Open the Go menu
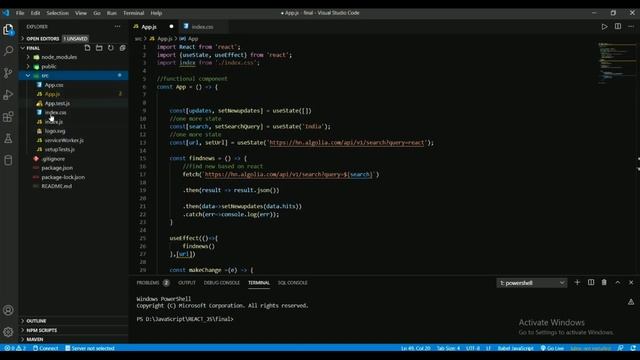 tap(97, 13)
